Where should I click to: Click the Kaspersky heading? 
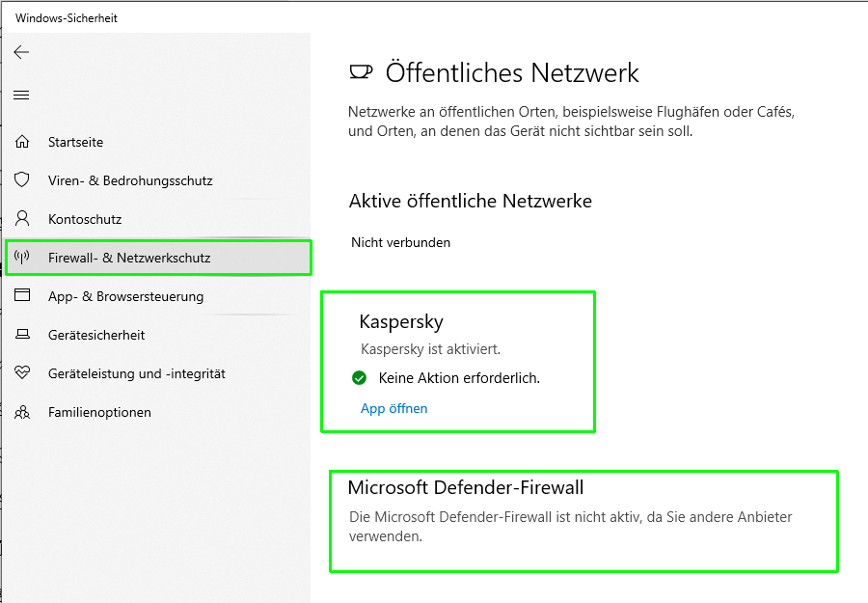(401, 321)
